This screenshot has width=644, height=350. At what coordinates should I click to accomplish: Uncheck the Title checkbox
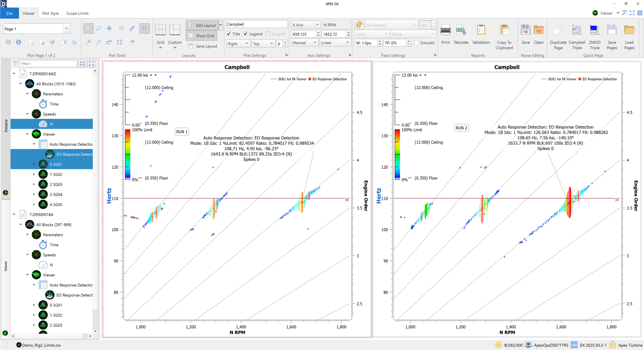[x=229, y=34]
